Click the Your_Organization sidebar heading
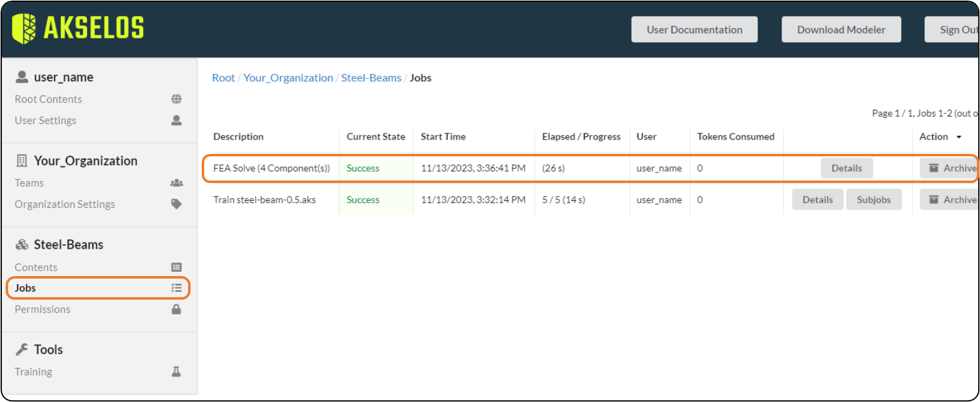 click(86, 161)
